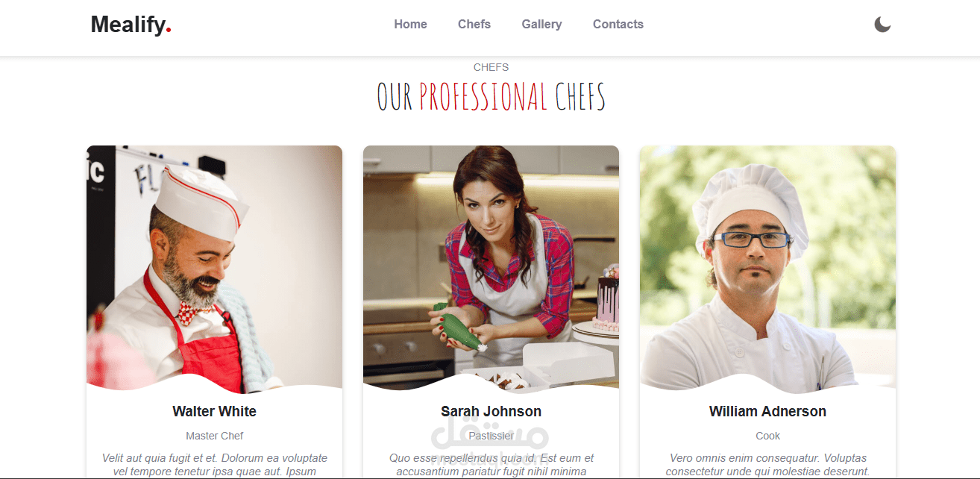The width and height of the screenshot is (980, 479).
Task: Open the Contacts nav link
Action: 618,25
